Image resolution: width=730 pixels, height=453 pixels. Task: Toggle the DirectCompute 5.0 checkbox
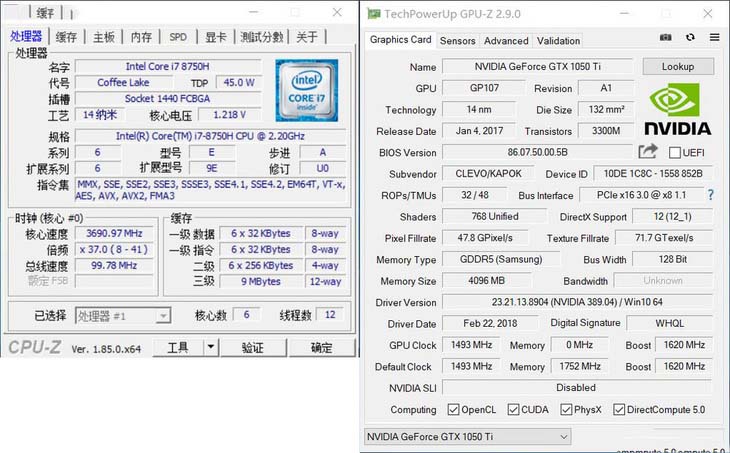click(619, 410)
